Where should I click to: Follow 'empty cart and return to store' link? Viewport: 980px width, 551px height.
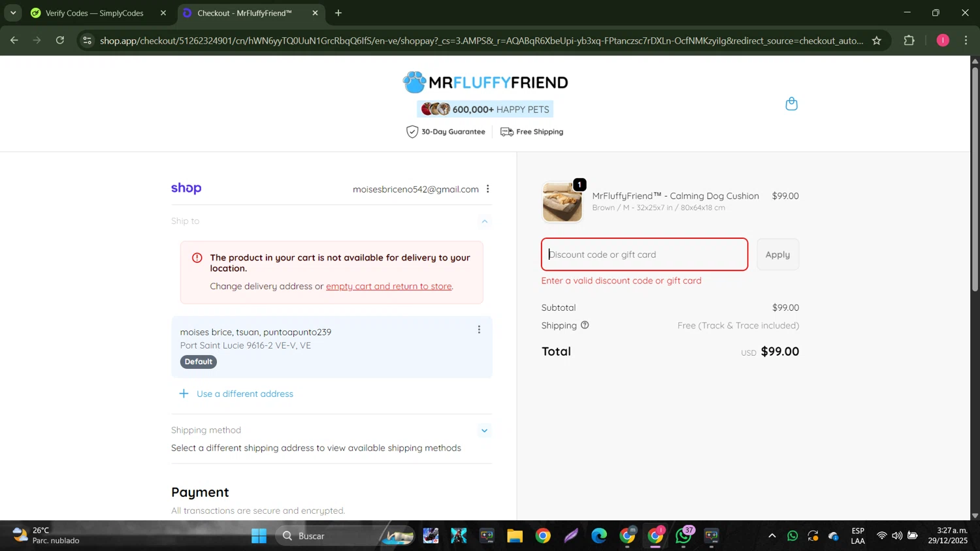389,286
